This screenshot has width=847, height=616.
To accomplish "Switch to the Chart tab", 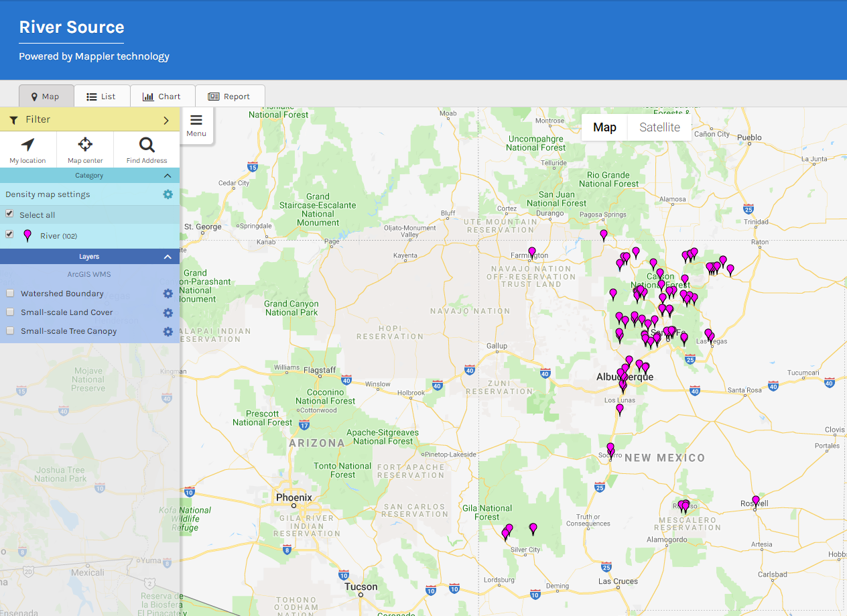I will [x=162, y=97].
